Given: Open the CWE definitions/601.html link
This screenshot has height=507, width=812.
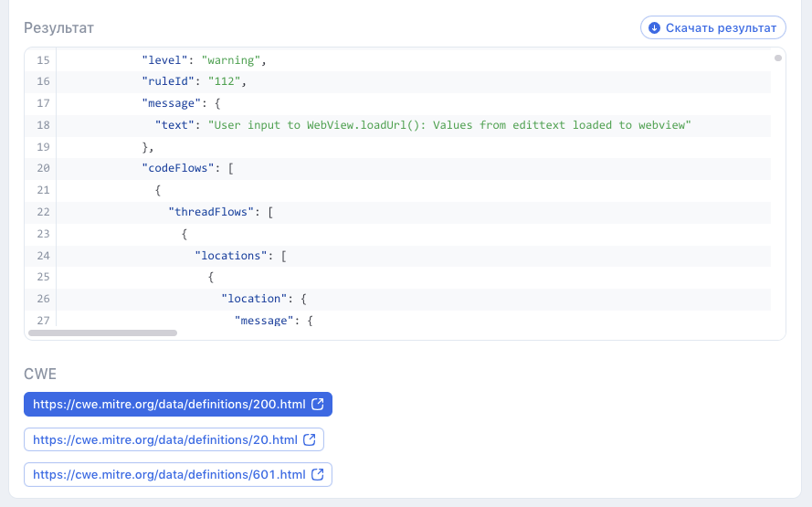Looking at the screenshot, I should 168,475.
